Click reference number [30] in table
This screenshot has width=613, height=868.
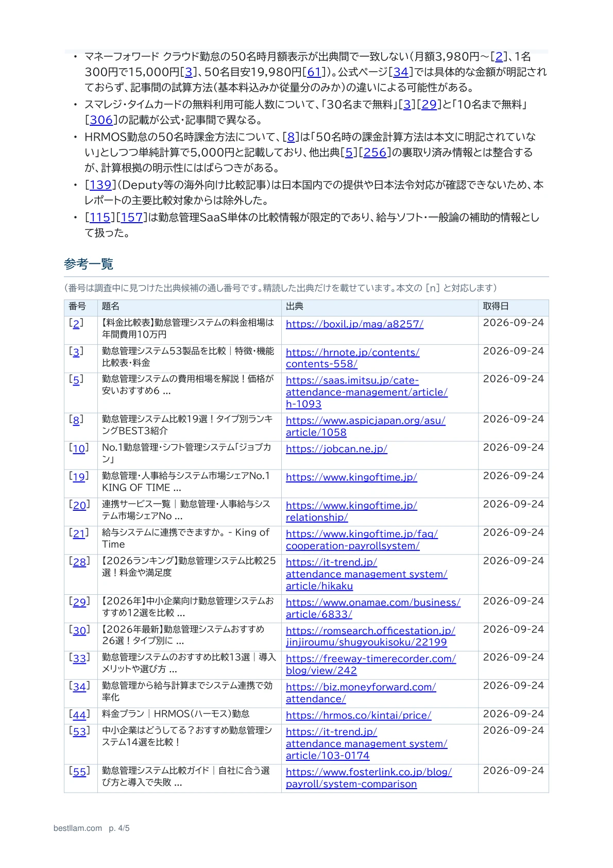[x=79, y=630]
